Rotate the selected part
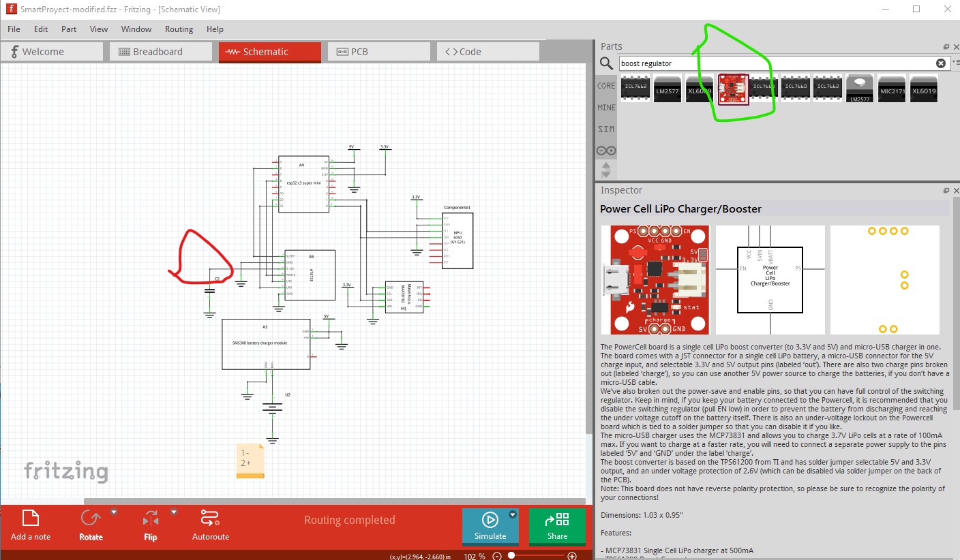Image resolution: width=960 pixels, height=560 pixels. pyautogui.click(x=91, y=525)
